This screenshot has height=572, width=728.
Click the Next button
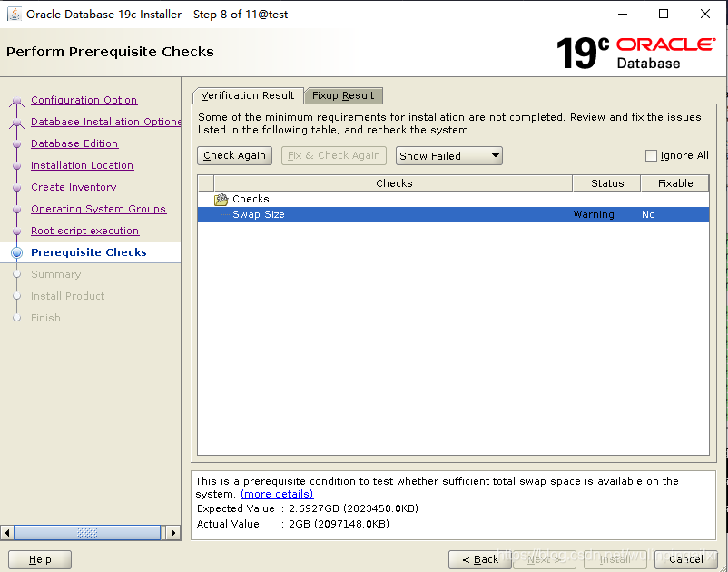pyautogui.click(x=544, y=559)
